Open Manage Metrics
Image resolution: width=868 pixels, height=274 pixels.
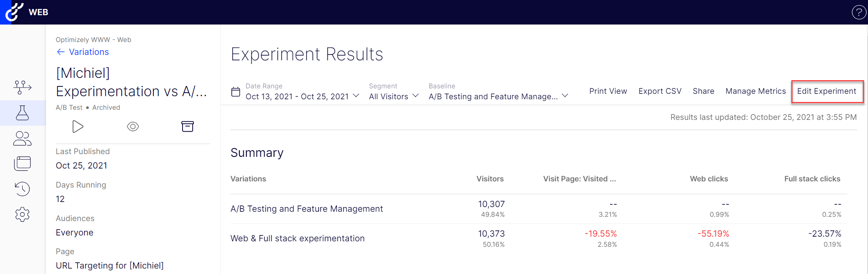coord(756,91)
